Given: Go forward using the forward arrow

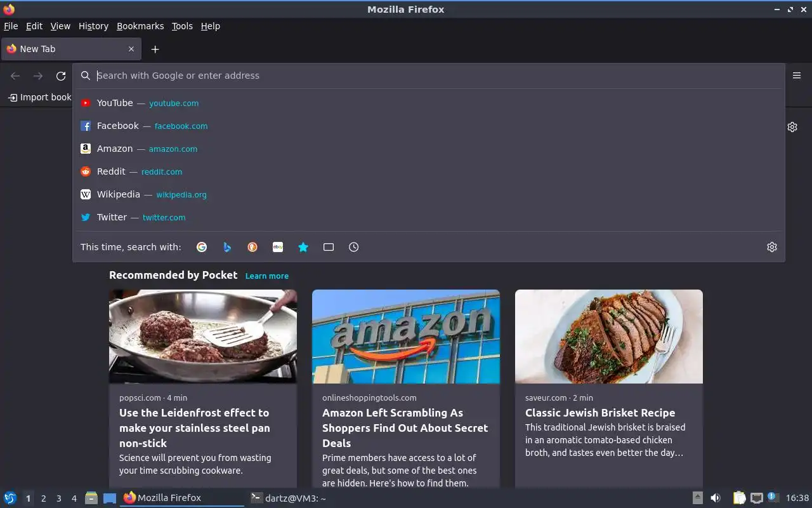Looking at the screenshot, I should [38, 76].
